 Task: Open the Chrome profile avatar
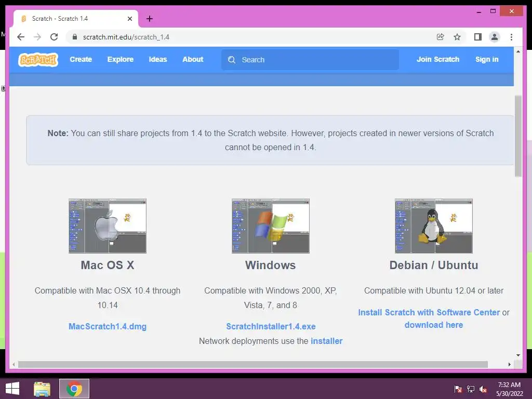(495, 37)
